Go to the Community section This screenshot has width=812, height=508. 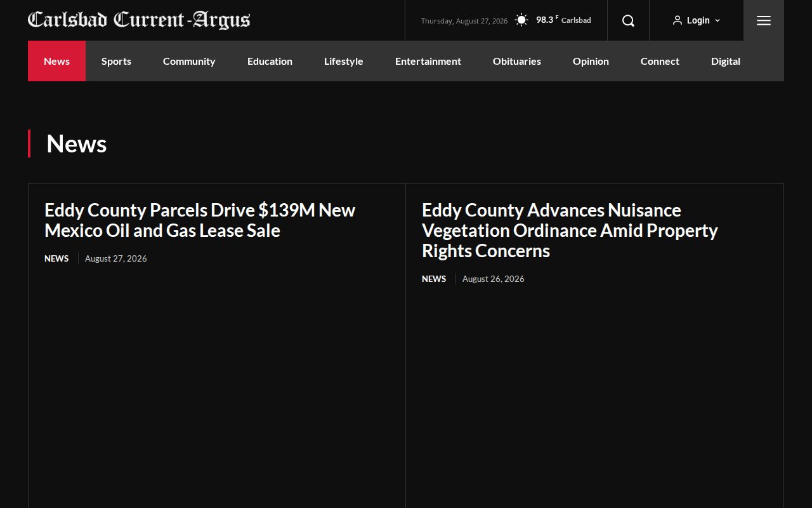189,61
